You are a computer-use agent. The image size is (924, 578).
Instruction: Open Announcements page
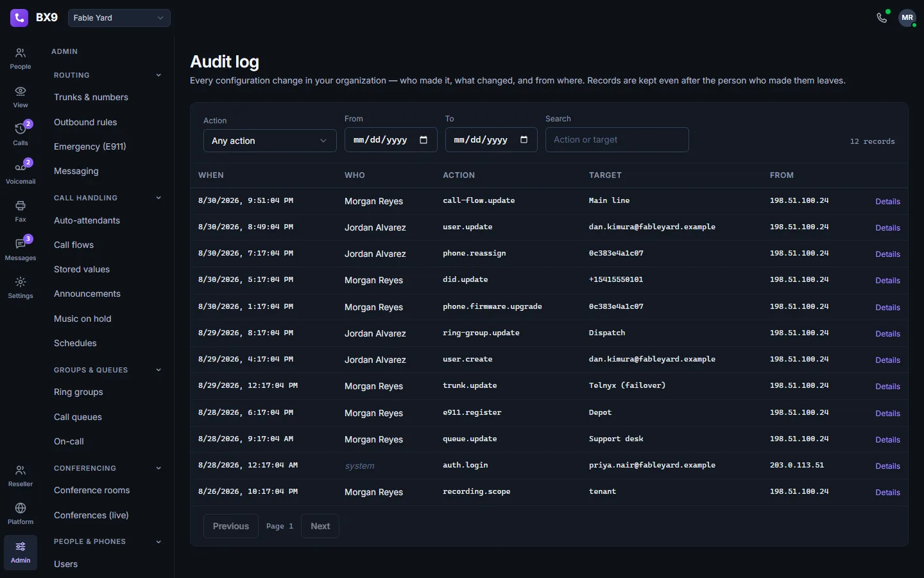coord(87,293)
